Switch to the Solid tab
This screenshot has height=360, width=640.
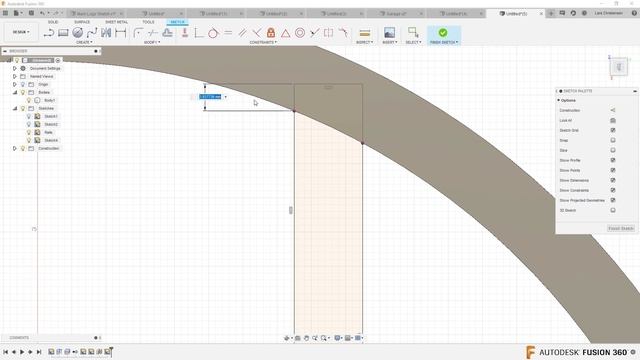53,22
